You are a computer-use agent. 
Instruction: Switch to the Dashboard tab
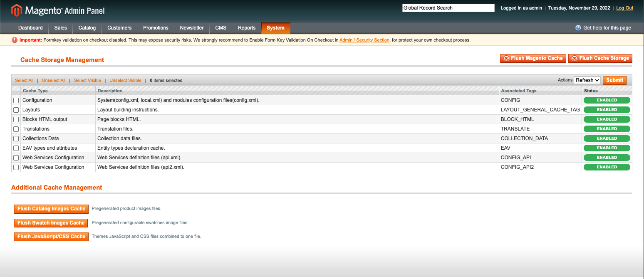pos(30,28)
